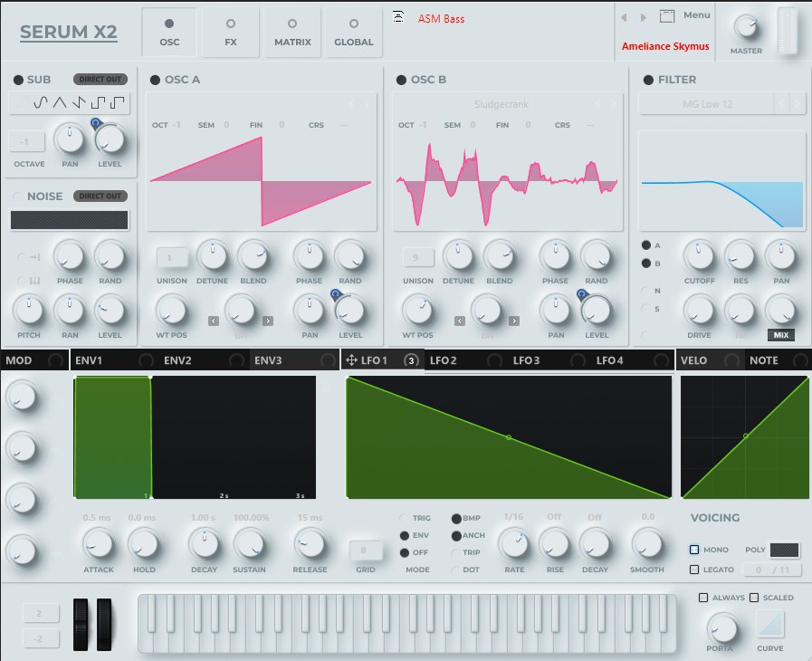Click OSC B warp mode right arrow
This screenshot has width=812, height=661.
click(x=513, y=321)
